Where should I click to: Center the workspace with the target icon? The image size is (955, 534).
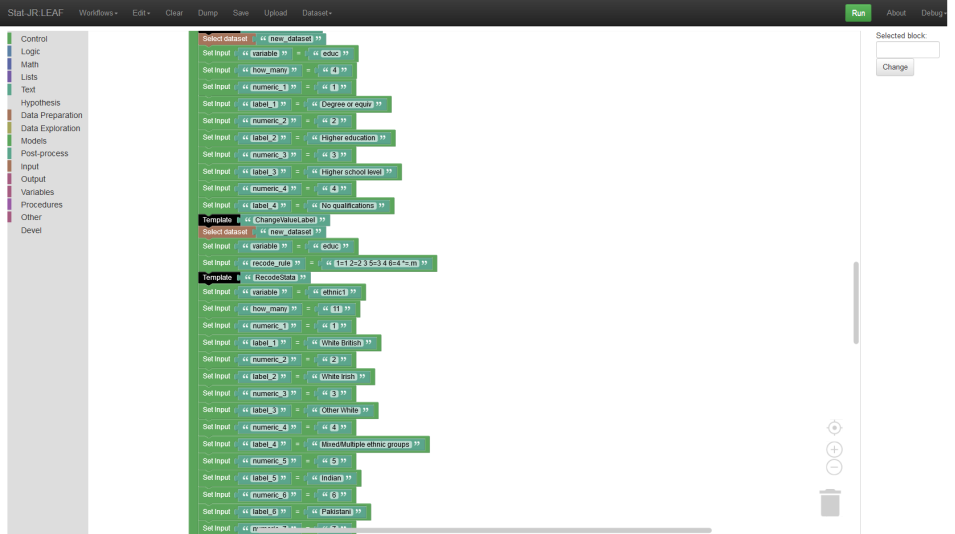point(834,427)
